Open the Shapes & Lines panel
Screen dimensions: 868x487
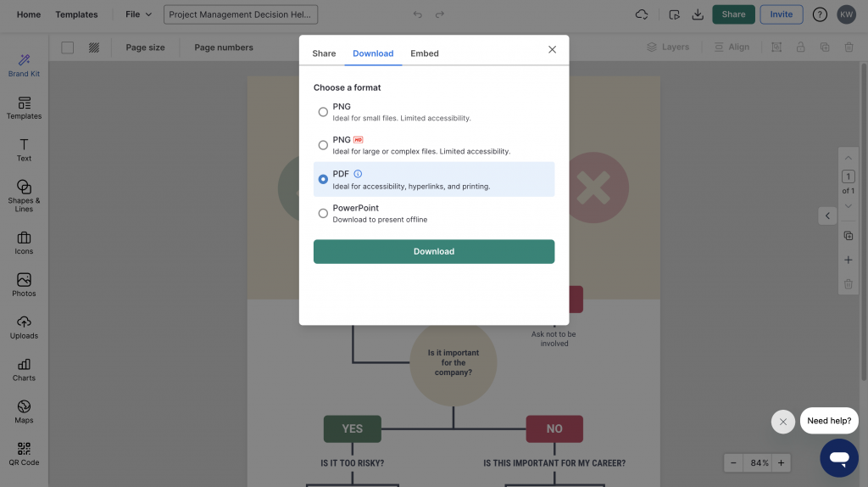24,194
